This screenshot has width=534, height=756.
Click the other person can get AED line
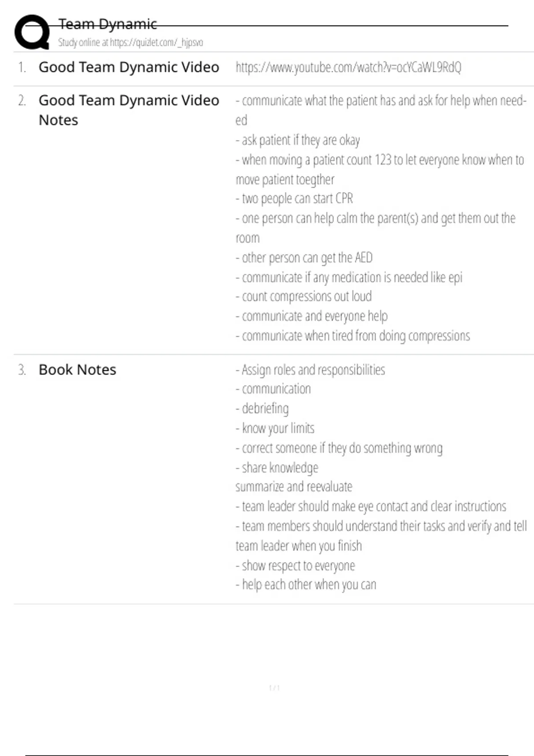pos(304,258)
